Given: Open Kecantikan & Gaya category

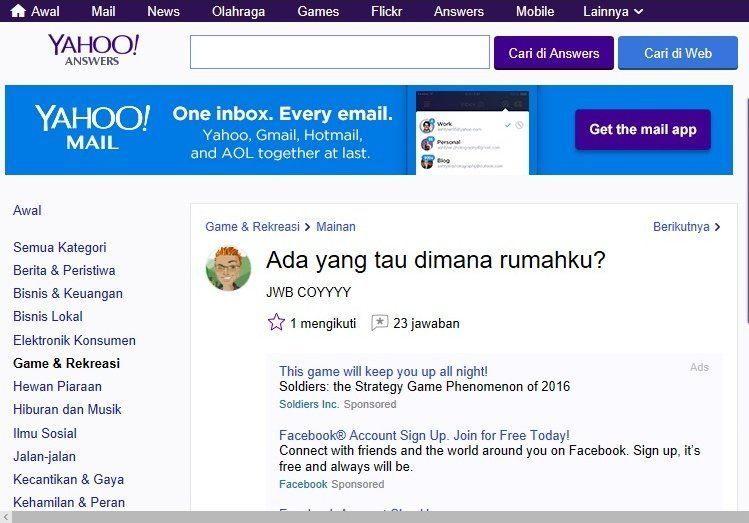Looking at the screenshot, I should pos(68,479).
